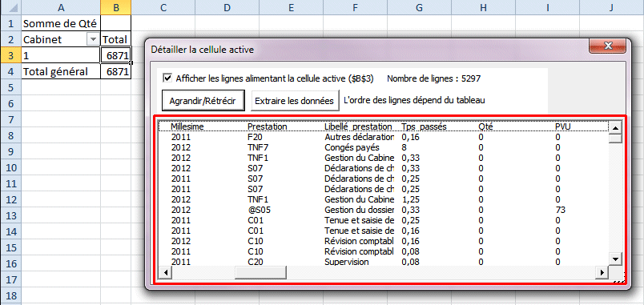Select the 'Somme de Qté' cell A1
The height and width of the screenshot is (305, 644).
(x=61, y=24)
